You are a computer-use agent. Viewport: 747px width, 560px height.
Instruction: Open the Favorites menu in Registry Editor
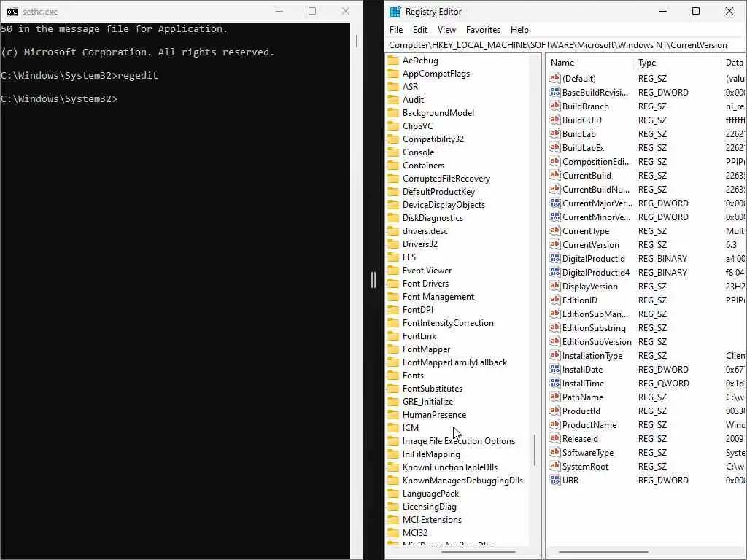[483, 29]
